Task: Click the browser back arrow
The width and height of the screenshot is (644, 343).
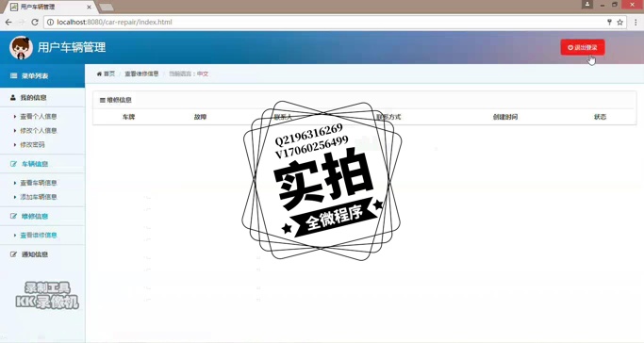Action: (8, 23)
